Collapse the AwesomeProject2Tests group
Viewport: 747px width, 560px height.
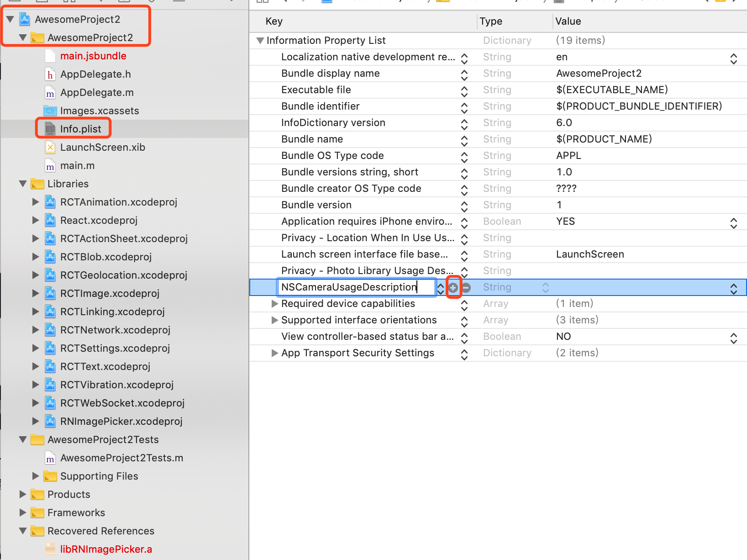click(x=23, y=439)
